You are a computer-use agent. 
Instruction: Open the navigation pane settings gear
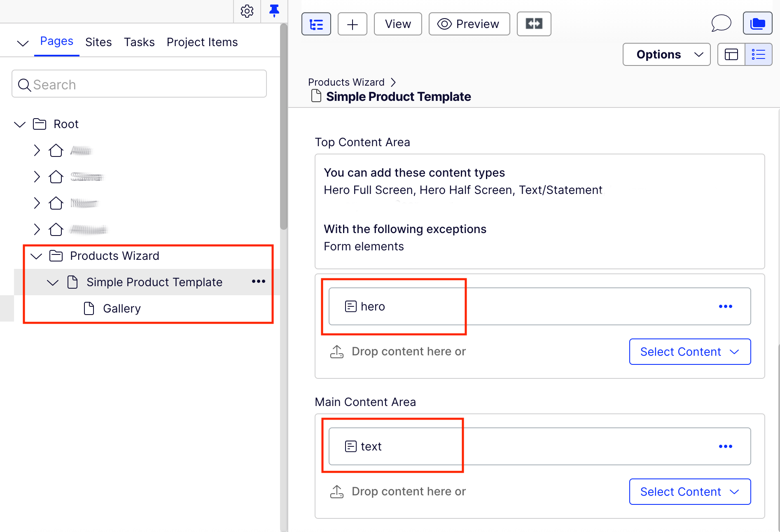[x=247, y=11]
